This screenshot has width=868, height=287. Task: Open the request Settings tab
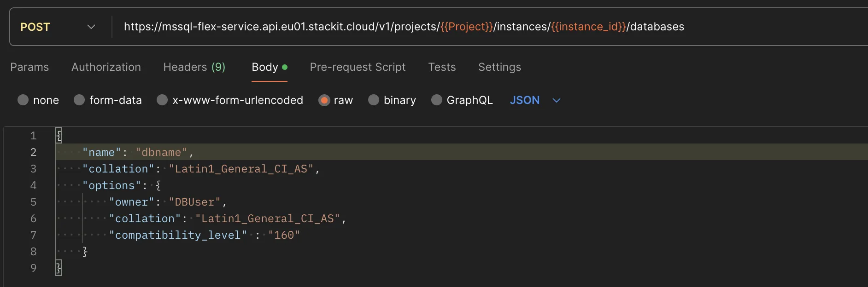click(x=499, y=67)
